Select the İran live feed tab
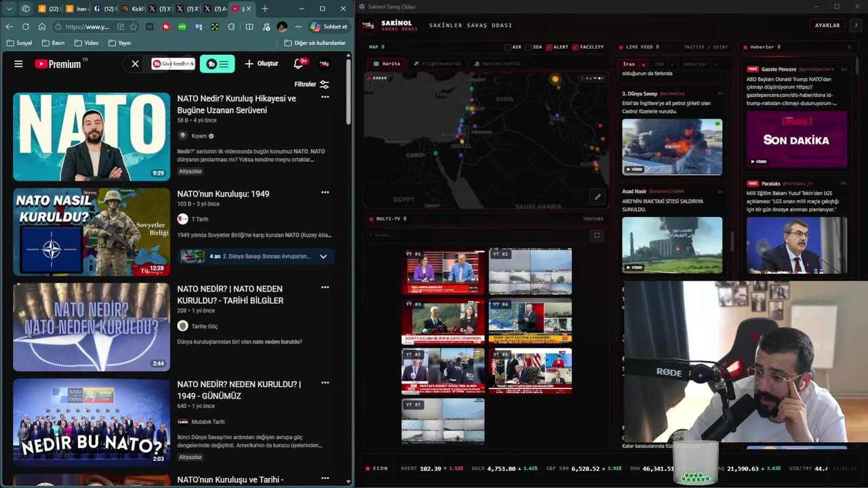The image size is (868, 488). coord(629,64)
